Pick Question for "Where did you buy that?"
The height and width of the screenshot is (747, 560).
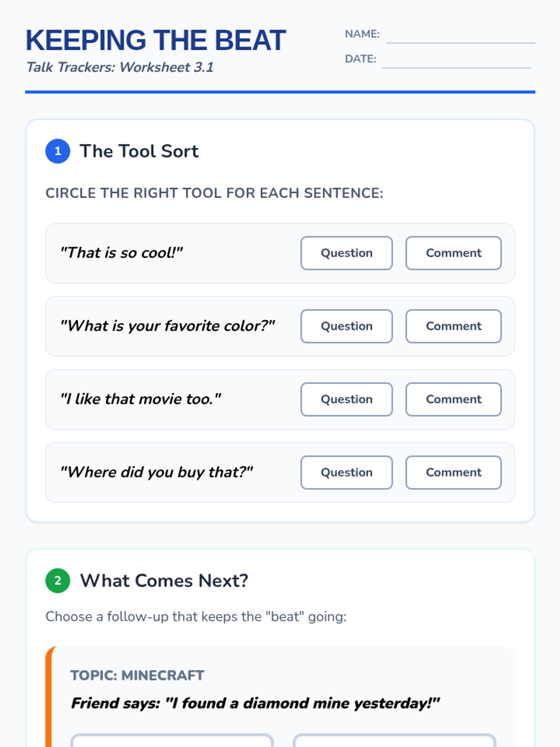(x=346, y=472)
